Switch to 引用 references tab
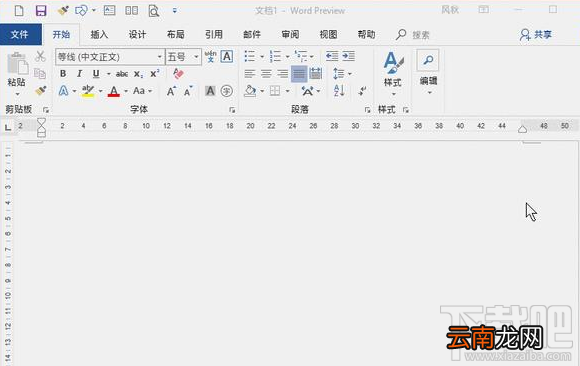This screenshot has height=366, width=580. click(x=214, y=35)
